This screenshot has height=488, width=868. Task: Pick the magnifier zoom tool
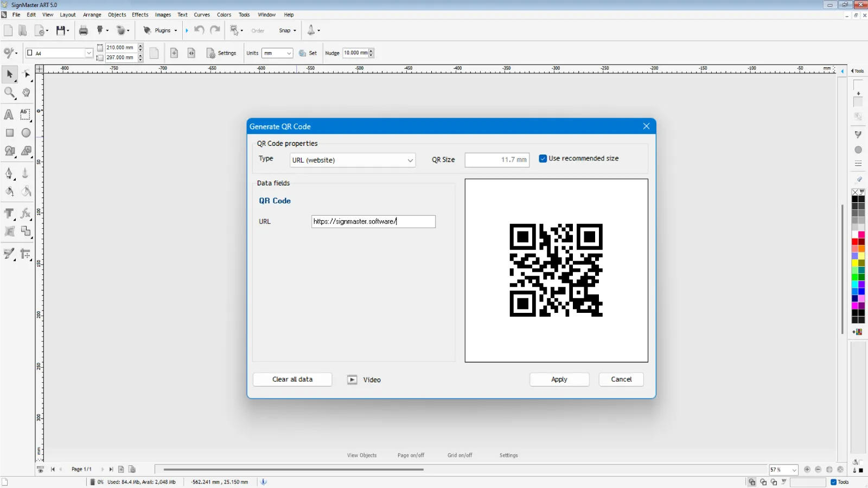9,93
